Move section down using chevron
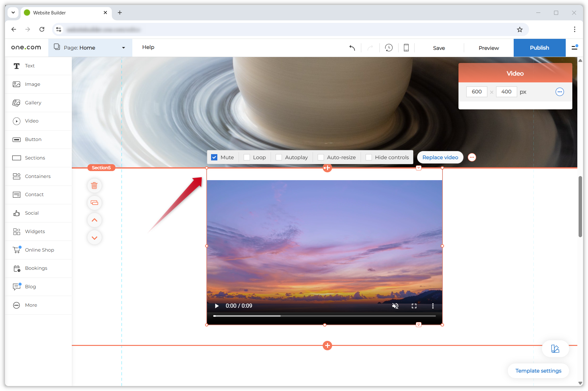588x391 pixels. 94,237
